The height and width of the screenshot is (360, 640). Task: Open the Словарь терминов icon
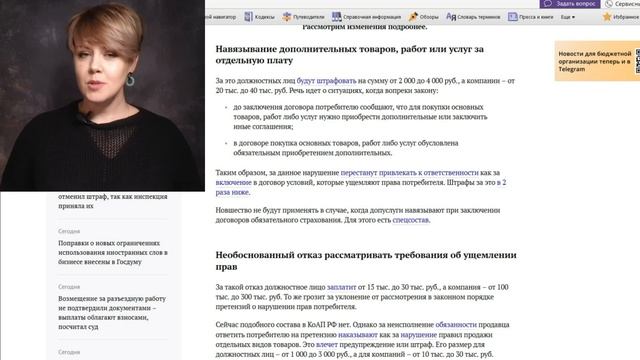pyautogui.click(x=451, y=17)
